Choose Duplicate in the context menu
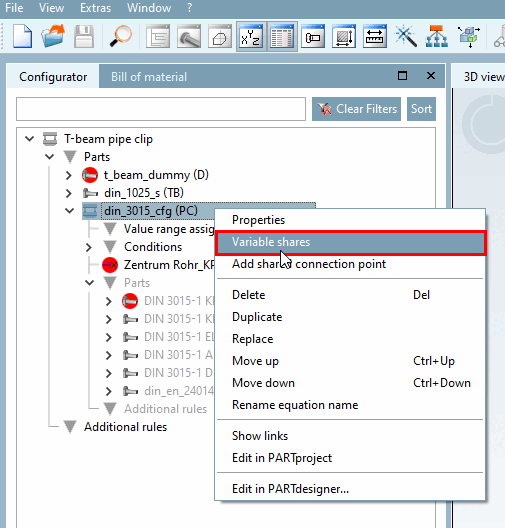 coord(350,317)
